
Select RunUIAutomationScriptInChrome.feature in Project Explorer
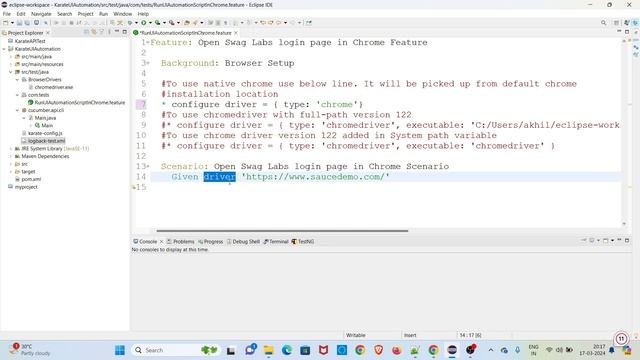[x=80, y=102]
